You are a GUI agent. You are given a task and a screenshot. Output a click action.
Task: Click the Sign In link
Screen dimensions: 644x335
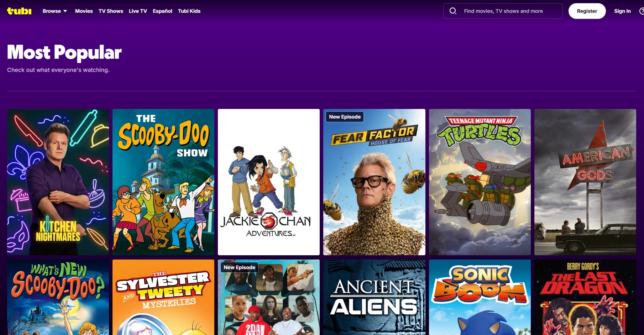coord(622,11)
